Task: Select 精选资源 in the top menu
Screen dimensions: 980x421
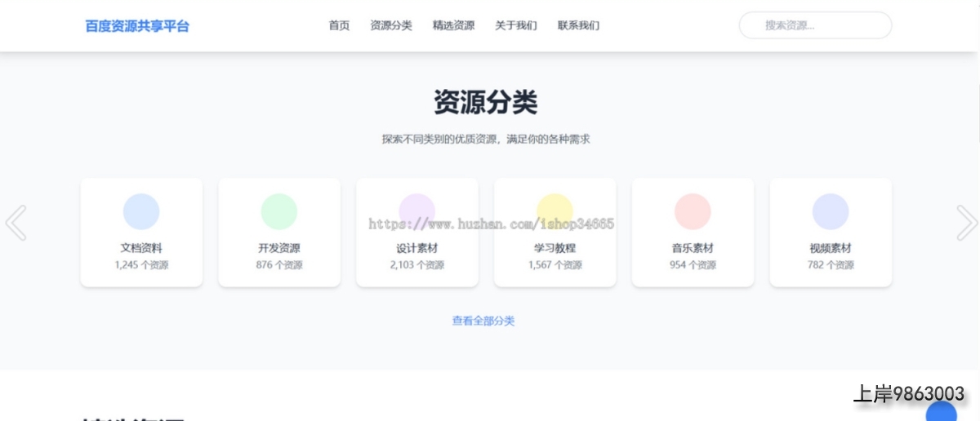Action: pyautogui.click(x=453, y=25)
